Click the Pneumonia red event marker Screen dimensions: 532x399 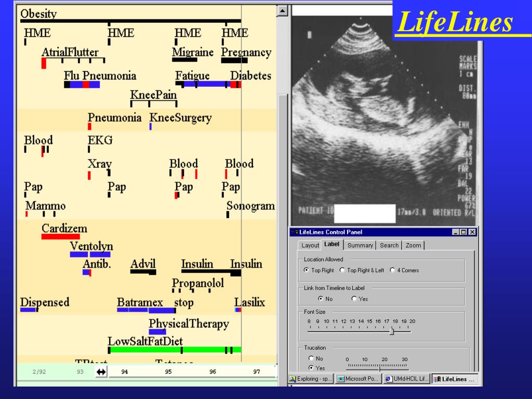click(89, 127)
